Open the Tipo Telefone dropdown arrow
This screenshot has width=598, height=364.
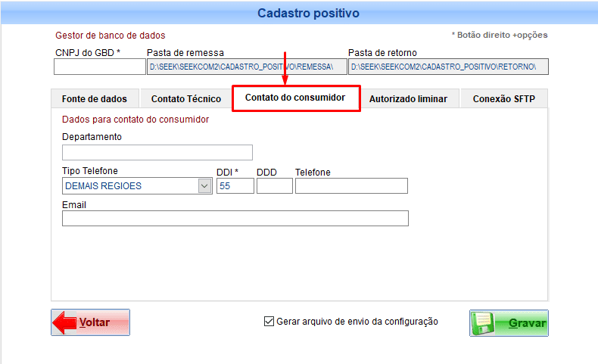[x=205, y=186]
